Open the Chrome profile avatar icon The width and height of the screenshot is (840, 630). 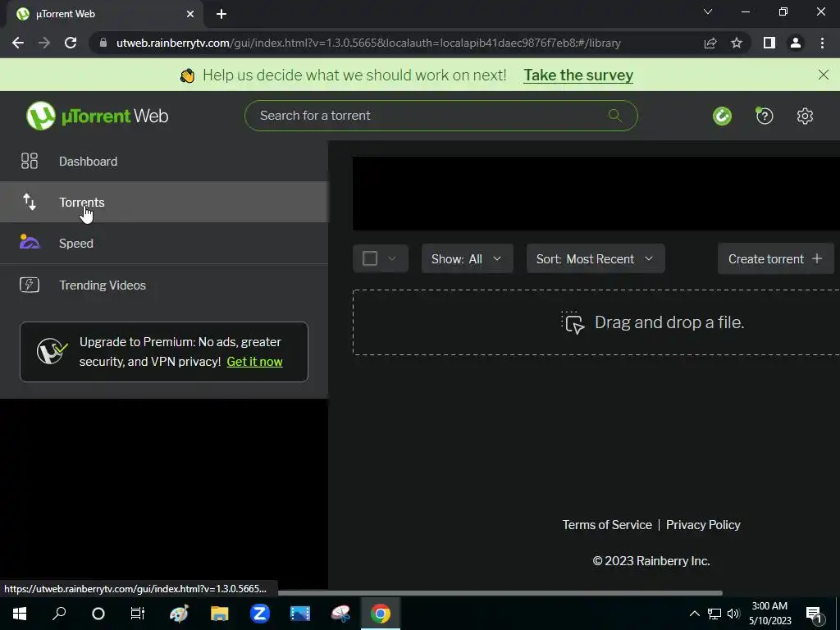pos(796,43)
